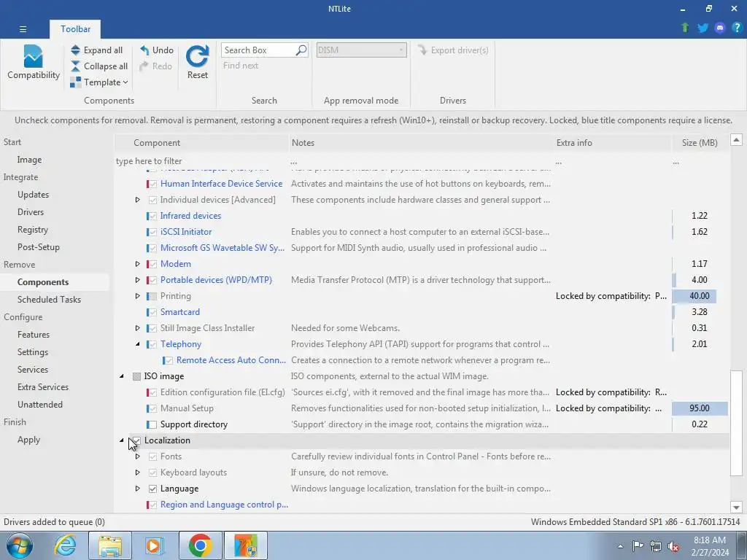The width and height of the screenshot is (747, 560).
Task: Toggle Region and Language control panel checkbox
Action: (x=152, y=505)
